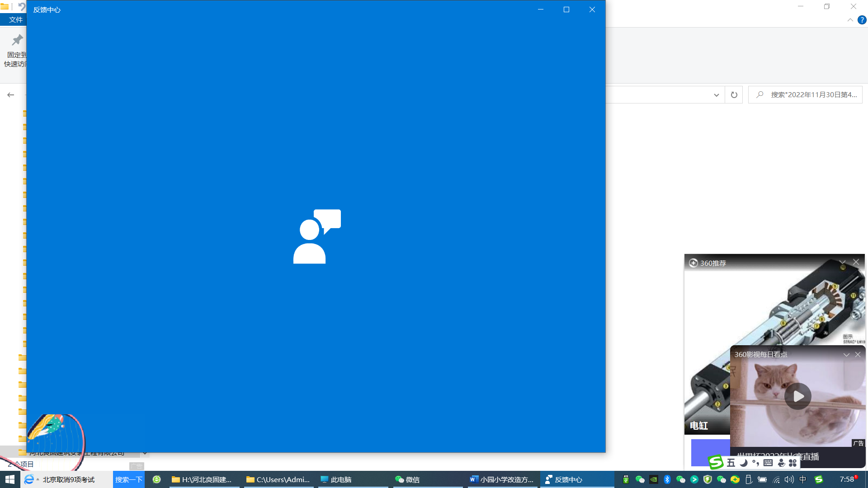Refresh the Explorer folder view

click(x=734, y=95)
